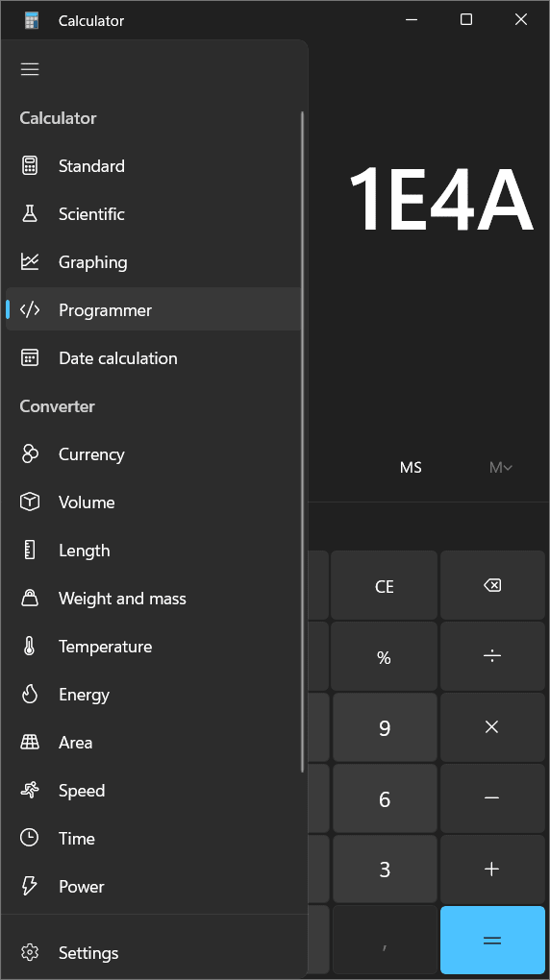Viewport: 550px width, 980px height.
Task: Click the Currency coins icon
Action: pyautogui.click(x=30, y=454)
